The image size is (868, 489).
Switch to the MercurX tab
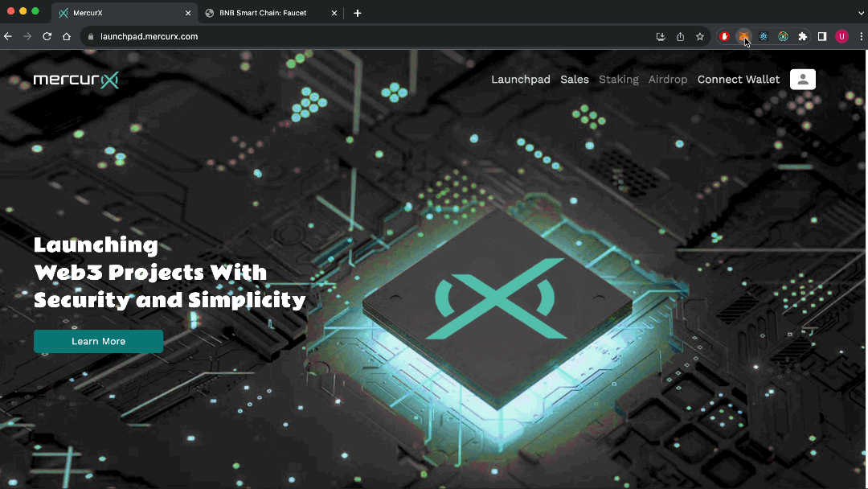coord(125,13)
